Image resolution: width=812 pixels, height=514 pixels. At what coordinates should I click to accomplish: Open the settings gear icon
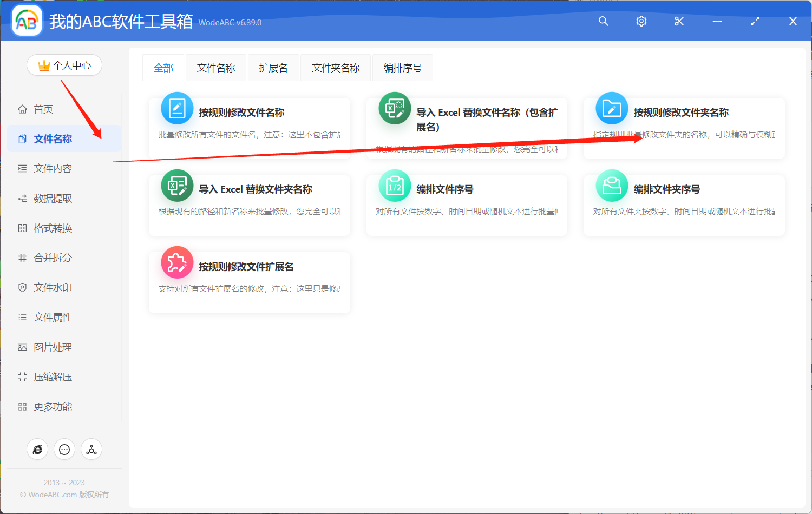click(x=641, y=21)
